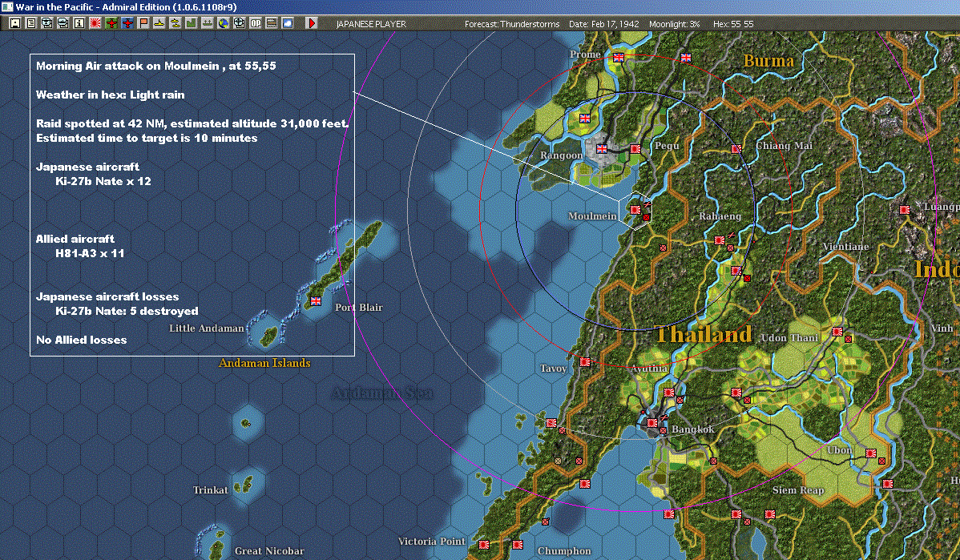
Task: Click the striped list toolbar icon
Action: click(271, 23)
